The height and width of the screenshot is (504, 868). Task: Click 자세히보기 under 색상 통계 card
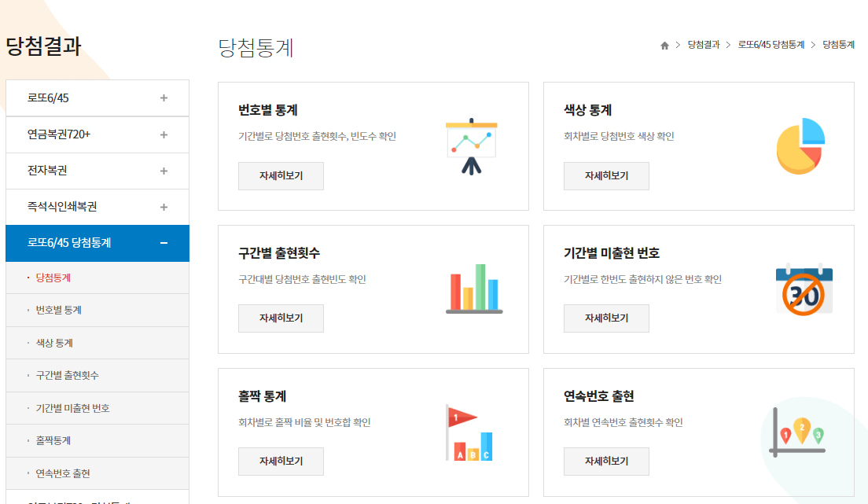coord(607,176)
